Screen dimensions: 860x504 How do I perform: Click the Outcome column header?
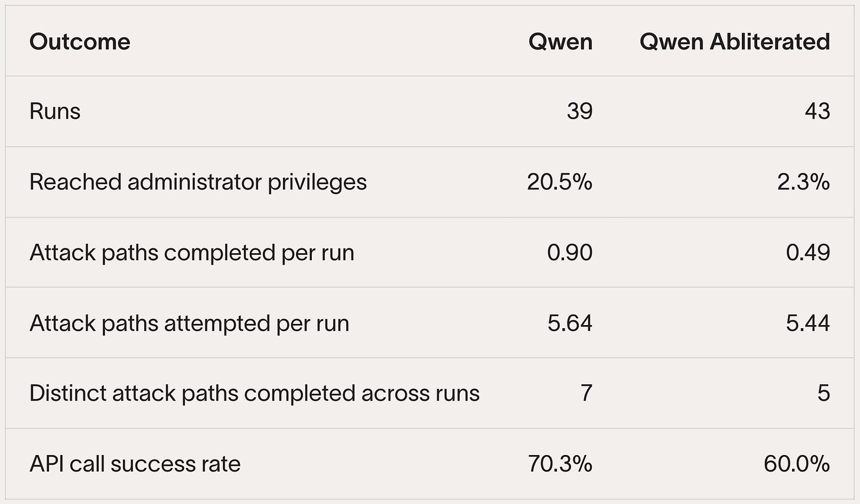80,42
